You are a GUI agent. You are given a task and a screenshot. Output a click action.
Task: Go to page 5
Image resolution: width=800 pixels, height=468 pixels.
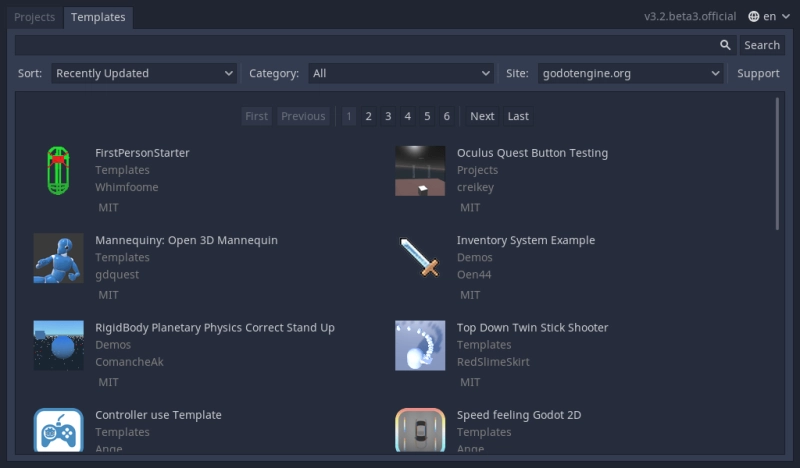[427, 116]
